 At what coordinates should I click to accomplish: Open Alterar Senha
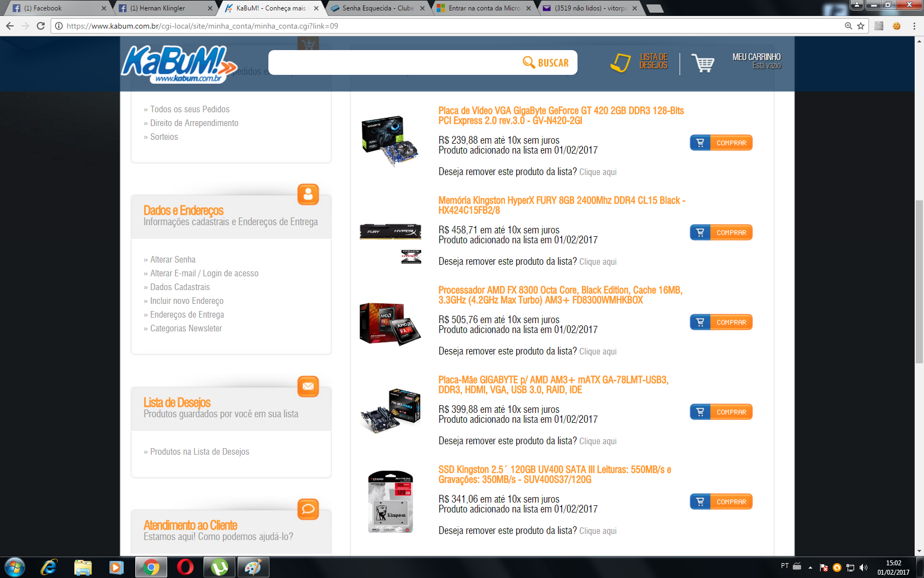click(x=173, y=260)
